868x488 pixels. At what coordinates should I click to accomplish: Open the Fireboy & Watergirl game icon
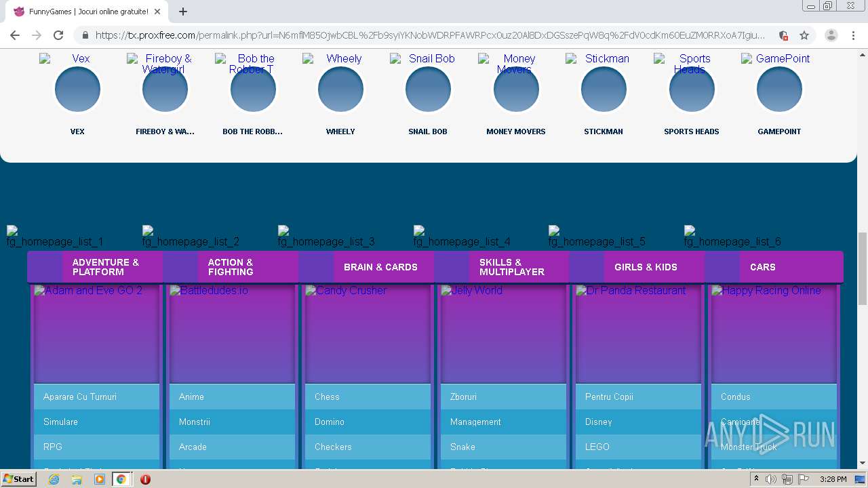click(x=165, y=89)
